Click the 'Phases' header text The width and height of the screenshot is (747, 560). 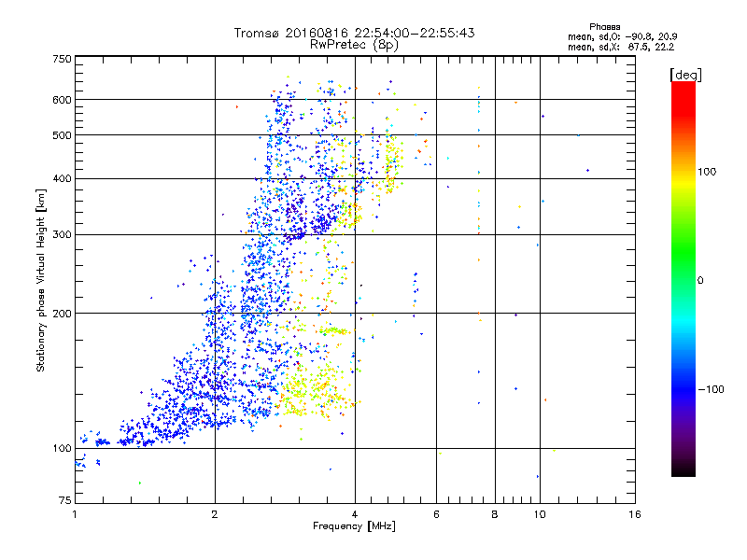click(x=604, y=27)
